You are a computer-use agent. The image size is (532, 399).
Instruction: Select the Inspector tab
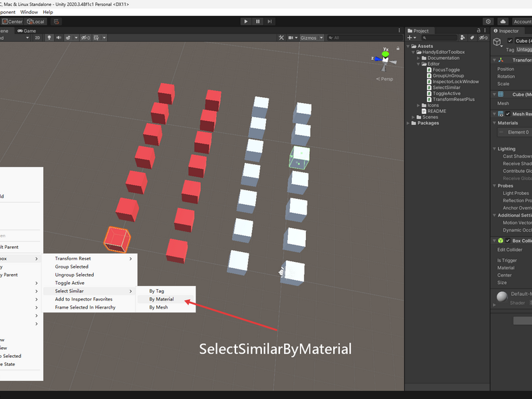pos(506,31)
